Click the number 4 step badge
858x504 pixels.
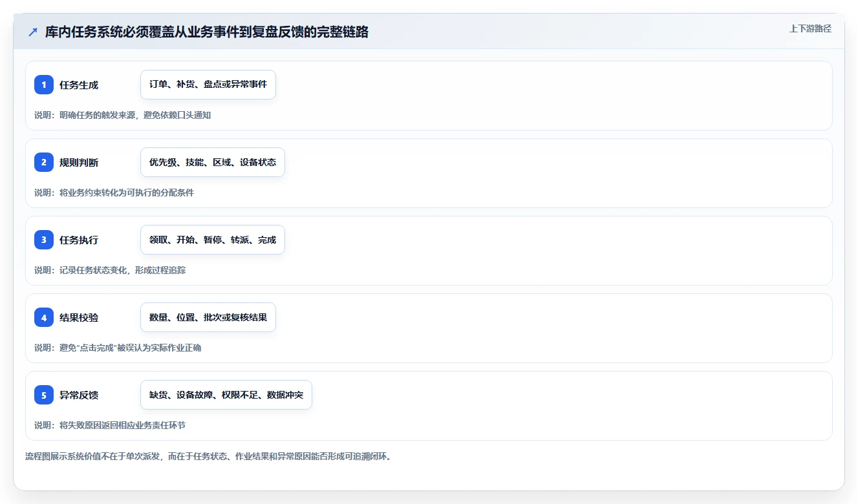pyautogui.click(x=44, y=317)
